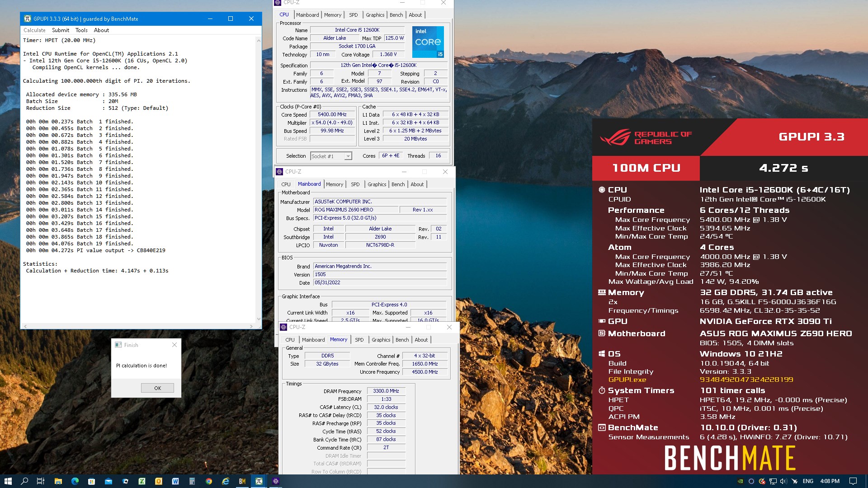Image resolution: width=868 pixels, height=488 pixels.
Task: Open notification Action Center icon
Action: [x=853, y=481]
